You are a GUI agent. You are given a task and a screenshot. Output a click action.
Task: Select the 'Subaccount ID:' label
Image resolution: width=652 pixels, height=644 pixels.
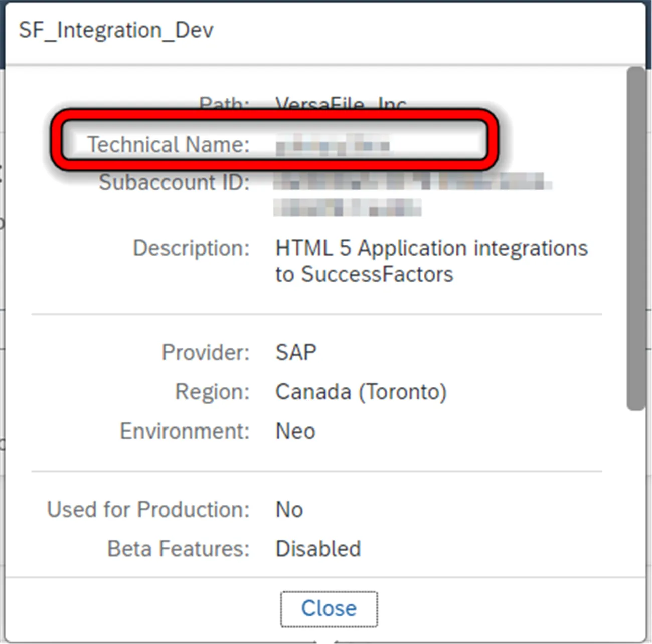[x=174, y=182]
